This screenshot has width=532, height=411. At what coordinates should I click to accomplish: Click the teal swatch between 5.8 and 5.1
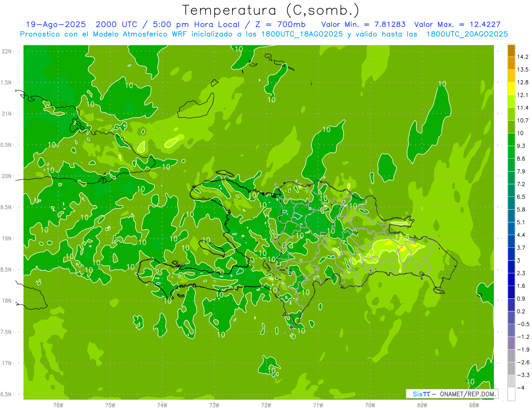(511, 215)
